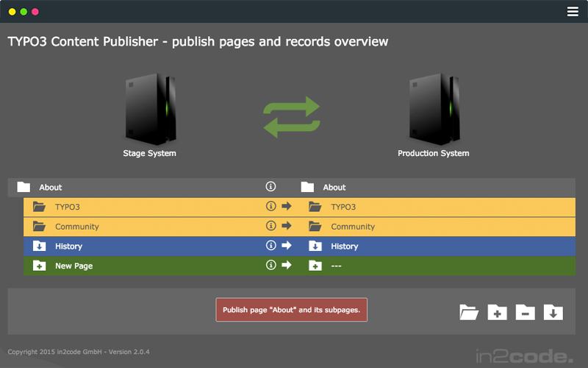Show info for the History row
Viewport: 588px width, 368px height.
pyautogui.click(x=270, y=245)
